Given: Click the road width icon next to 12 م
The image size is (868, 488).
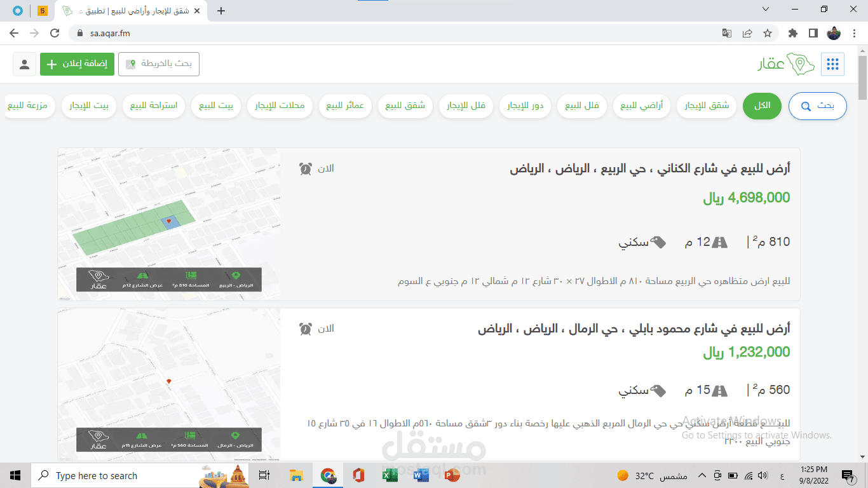Looking at the screenshot, I should pyautogui.click(x=721, y=241).
